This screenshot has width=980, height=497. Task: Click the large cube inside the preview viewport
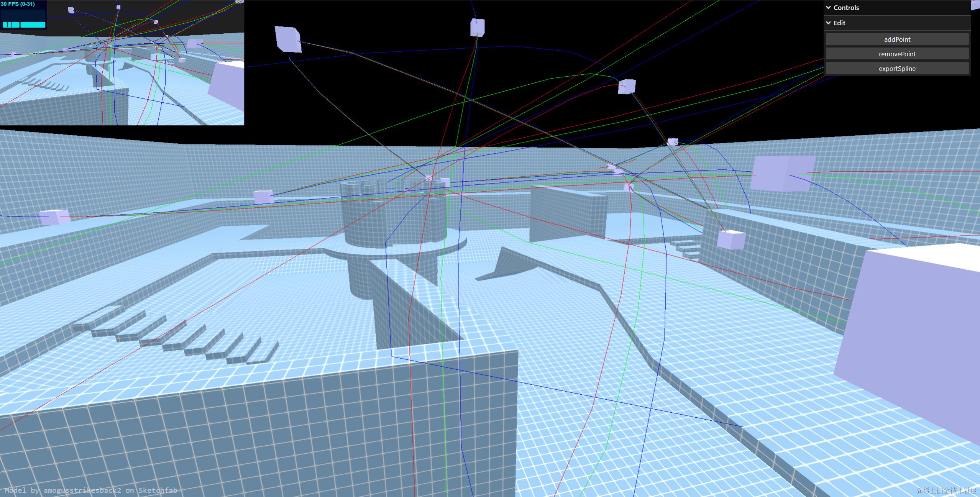pyautogui.click(x=228, y=86)
